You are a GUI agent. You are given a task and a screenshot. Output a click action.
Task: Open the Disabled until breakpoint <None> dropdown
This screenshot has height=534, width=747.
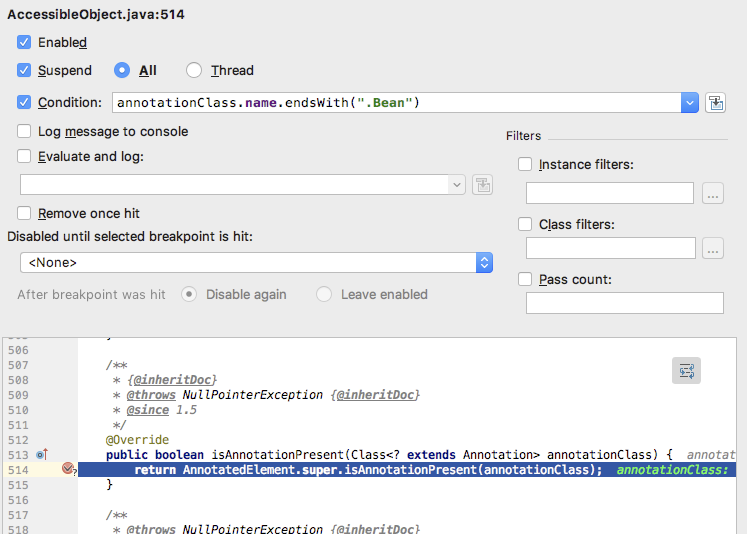pyautogui.click(x=256, y=262)
